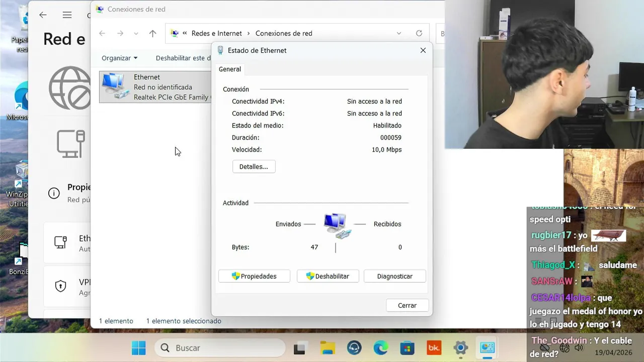Click back arrow in Settings window
This screenshot has height=362, width=644.
pos(43,15)
